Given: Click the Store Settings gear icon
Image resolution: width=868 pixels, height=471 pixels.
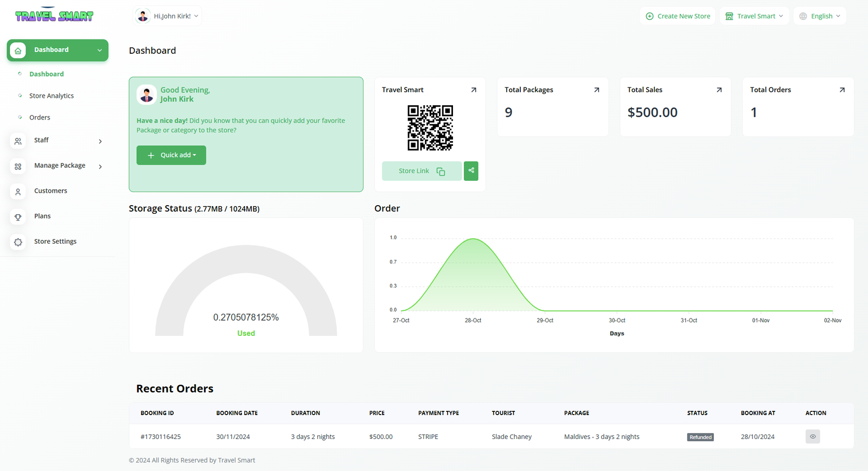Looking at the screenshot, I should point(18,242).
